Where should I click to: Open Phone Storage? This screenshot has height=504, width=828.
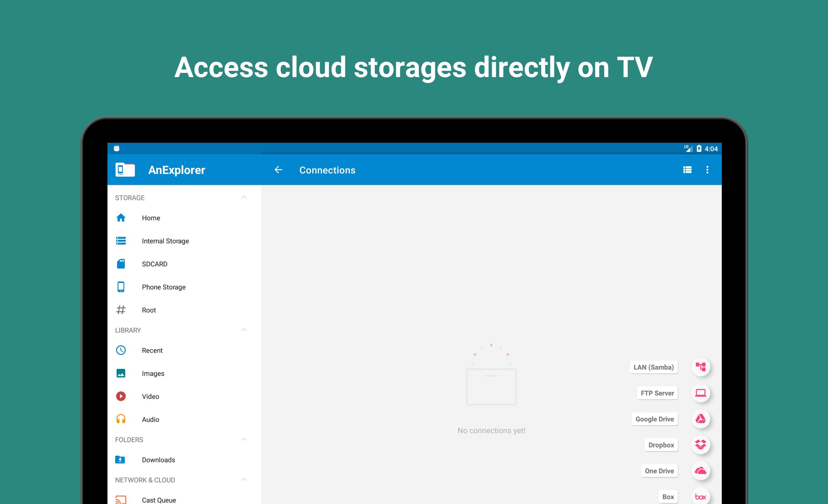[184, 286]
